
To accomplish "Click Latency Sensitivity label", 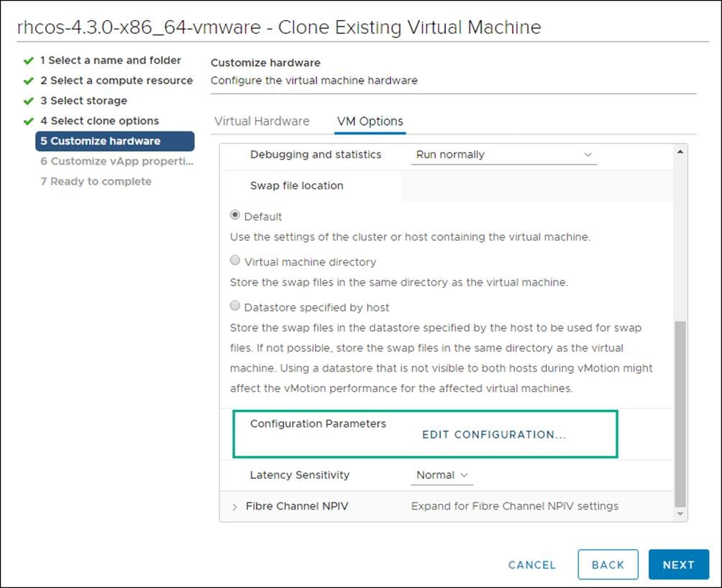I will [x=300, y=475].
